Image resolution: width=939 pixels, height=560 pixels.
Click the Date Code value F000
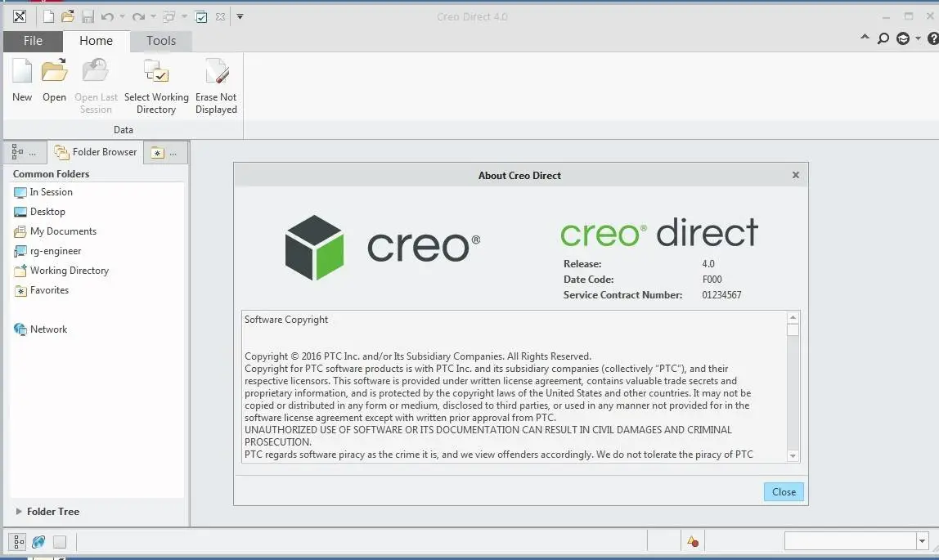pos(712,280)
